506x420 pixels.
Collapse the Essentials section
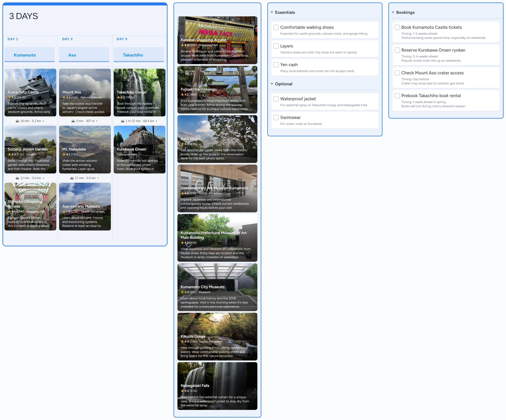(272, 12)
